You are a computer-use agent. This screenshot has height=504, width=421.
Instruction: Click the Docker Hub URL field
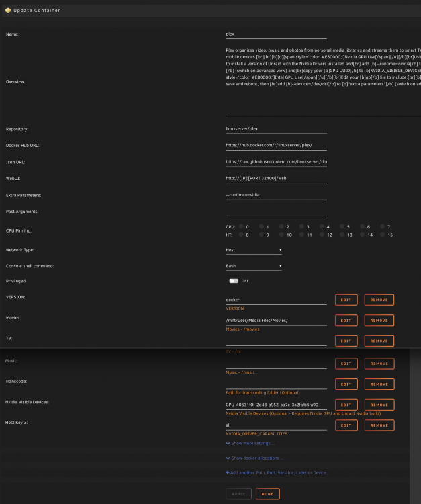(x=276, y=145)
